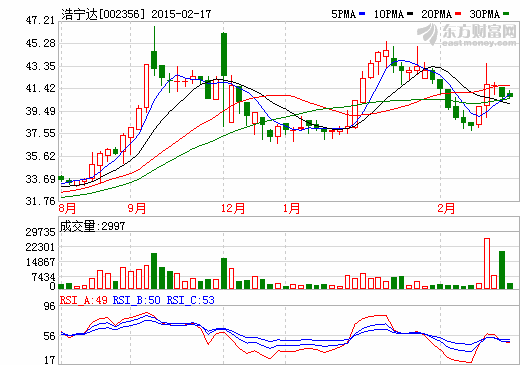Click the 5PMA legend label
This screenshot has height=365, width=520.
pos(343,14)
